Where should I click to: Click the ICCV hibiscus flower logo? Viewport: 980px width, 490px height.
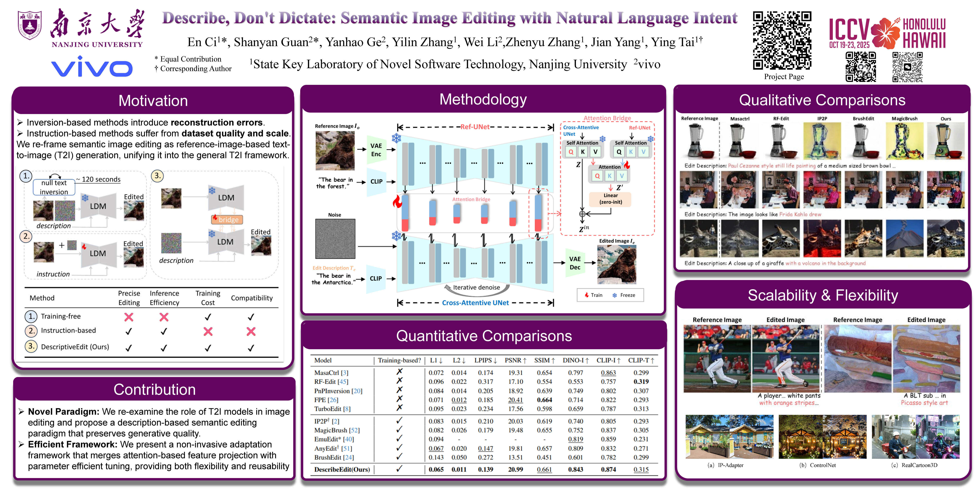pyautogui.click(x=886, y=33)
